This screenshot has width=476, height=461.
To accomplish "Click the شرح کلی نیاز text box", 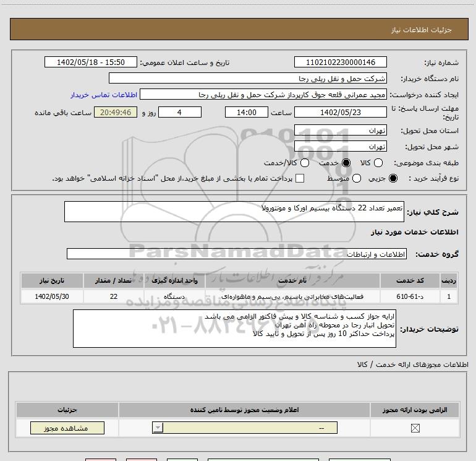I will (234, 212).
